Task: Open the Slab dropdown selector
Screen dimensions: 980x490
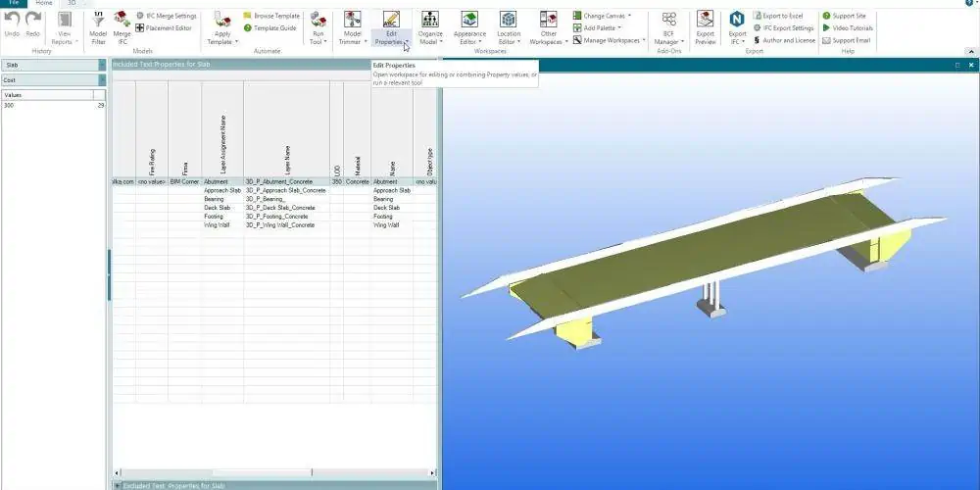Action: click(x=102, y=65)
